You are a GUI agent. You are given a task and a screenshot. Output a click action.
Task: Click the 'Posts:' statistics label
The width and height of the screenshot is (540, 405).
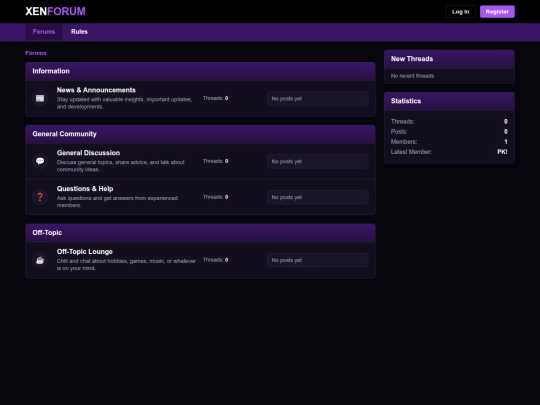[x=399, y=132]
